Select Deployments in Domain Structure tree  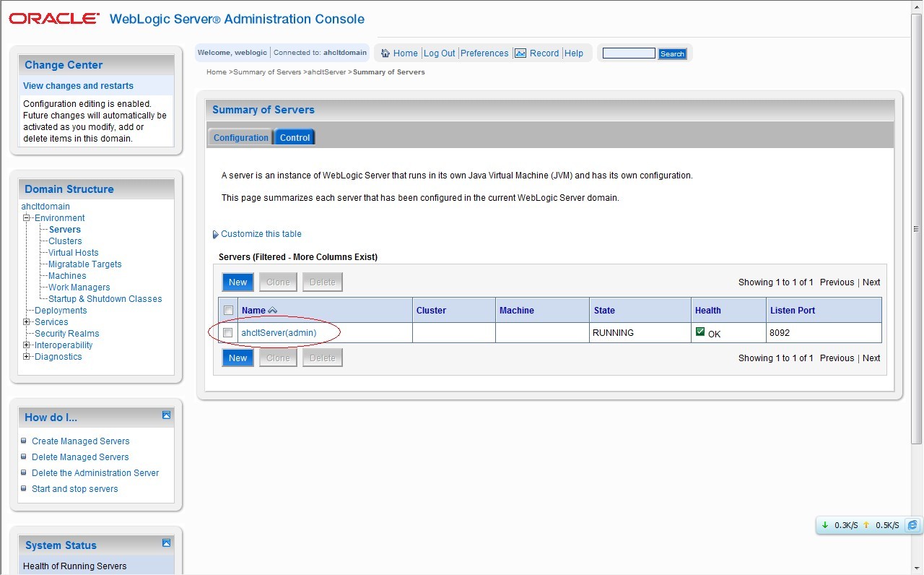pyautogui.click(x=61, y=311)
